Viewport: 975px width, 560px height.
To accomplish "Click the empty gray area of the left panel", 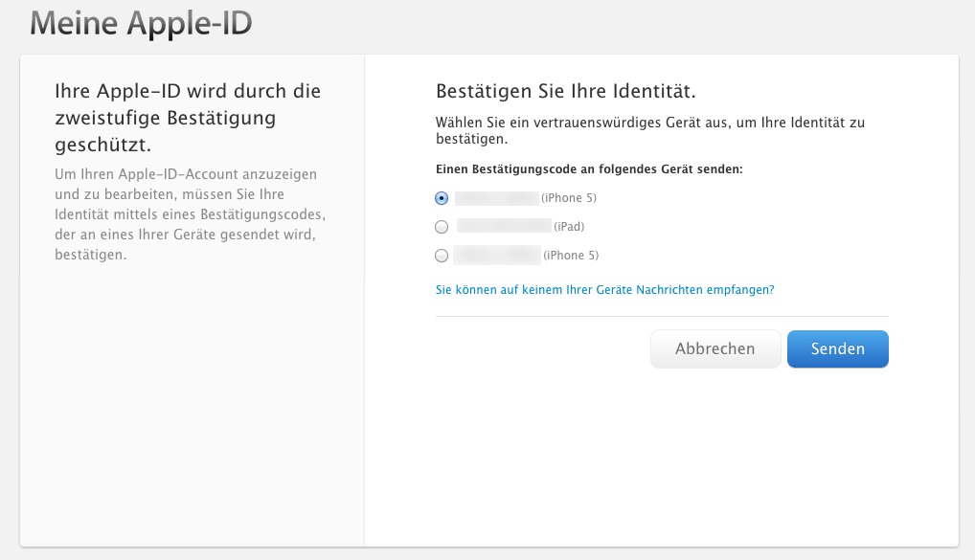I will click(x=192, y=412).
